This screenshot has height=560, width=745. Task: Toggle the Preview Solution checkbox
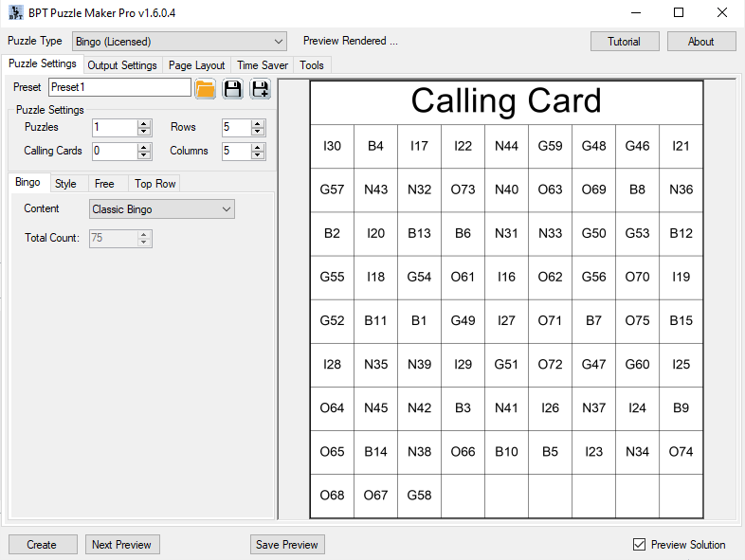tap(639, 544)
